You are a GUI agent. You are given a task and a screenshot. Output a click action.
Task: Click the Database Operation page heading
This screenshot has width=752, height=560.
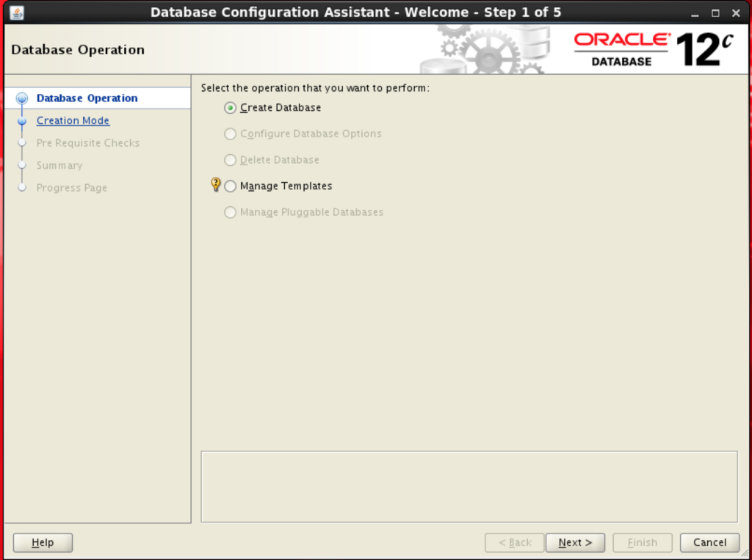[78, 50]
